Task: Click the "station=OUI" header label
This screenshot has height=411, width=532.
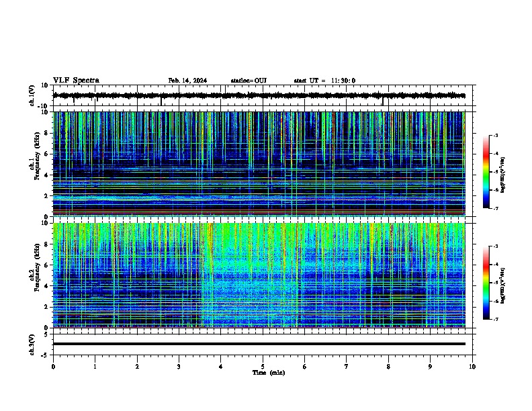Action: [x=249, y=81]
